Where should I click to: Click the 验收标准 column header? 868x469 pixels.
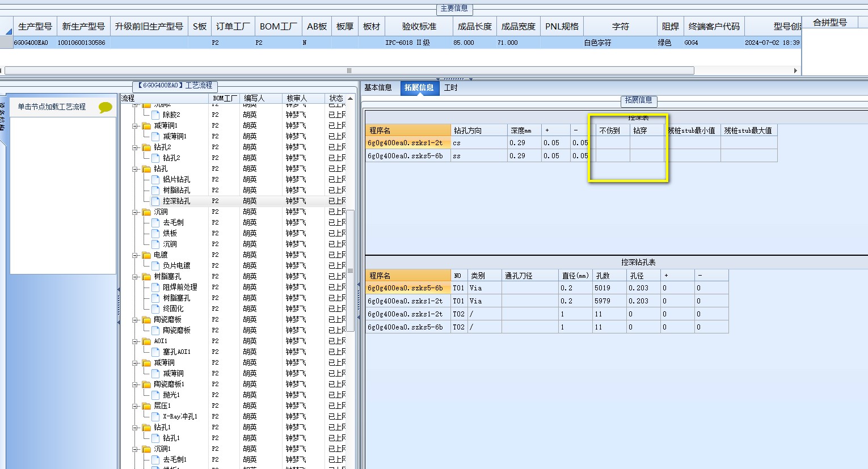tap(419, 27)
